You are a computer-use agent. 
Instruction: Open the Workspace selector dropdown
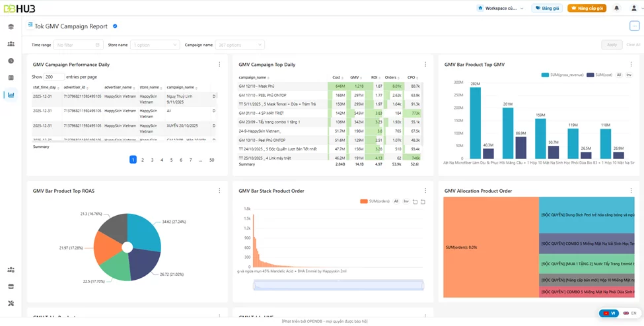coord(501,8)
